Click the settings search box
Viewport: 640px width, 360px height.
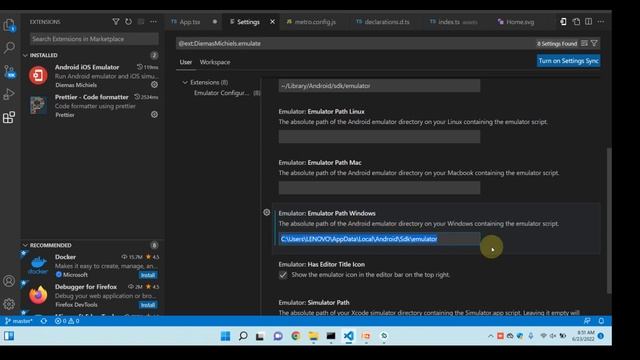click(x=355, y=43)
